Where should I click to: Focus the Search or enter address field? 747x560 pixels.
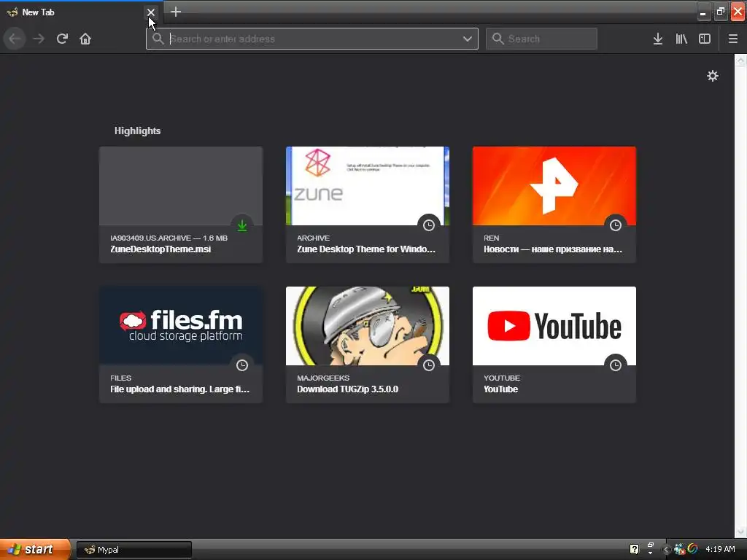pos(312,39)
